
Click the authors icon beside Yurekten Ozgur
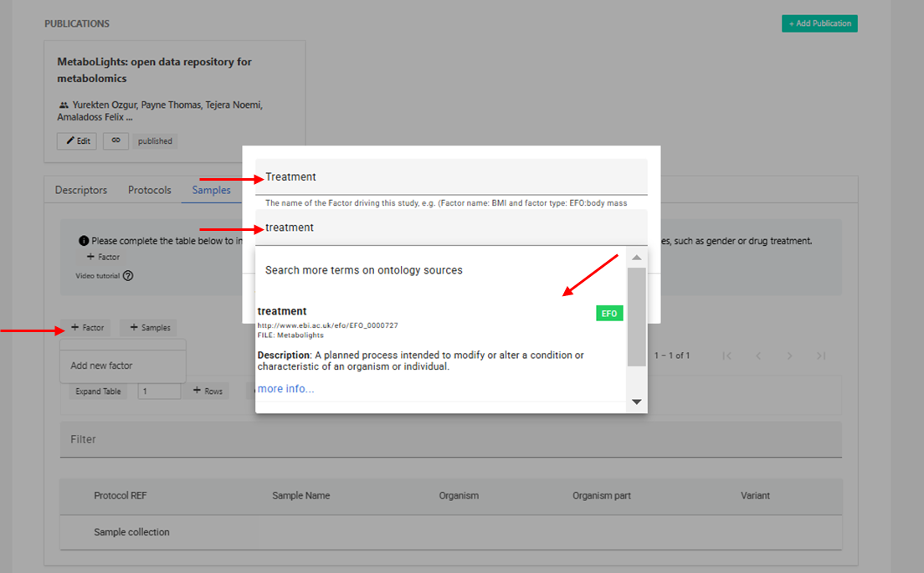pyautogui.click(x=64, y=105)
